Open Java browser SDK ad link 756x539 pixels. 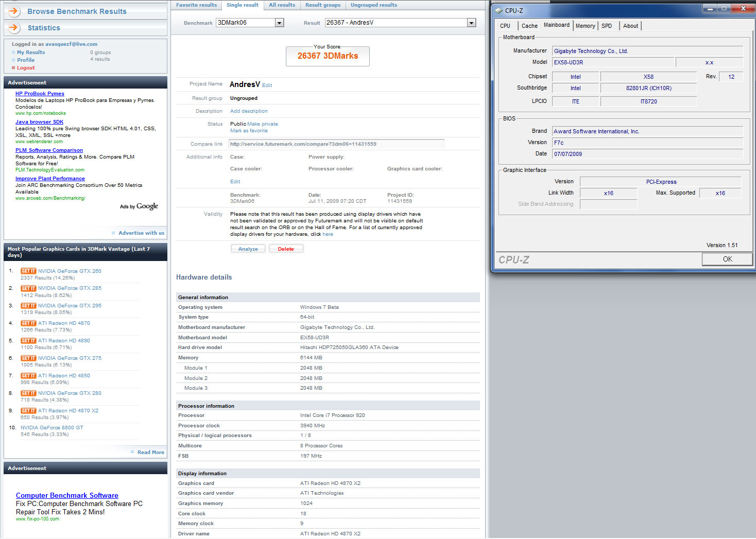39,122
